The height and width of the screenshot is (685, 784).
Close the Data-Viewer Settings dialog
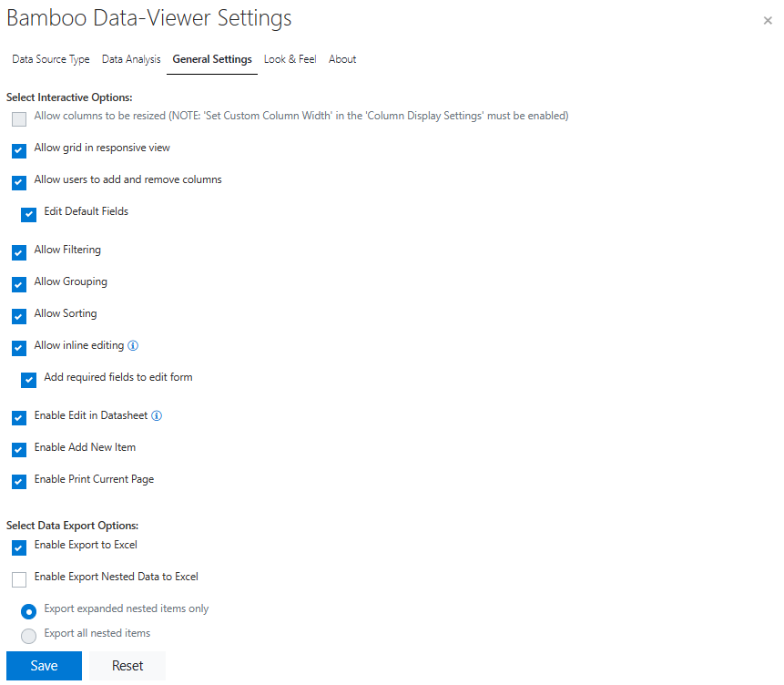coord(768,20)
